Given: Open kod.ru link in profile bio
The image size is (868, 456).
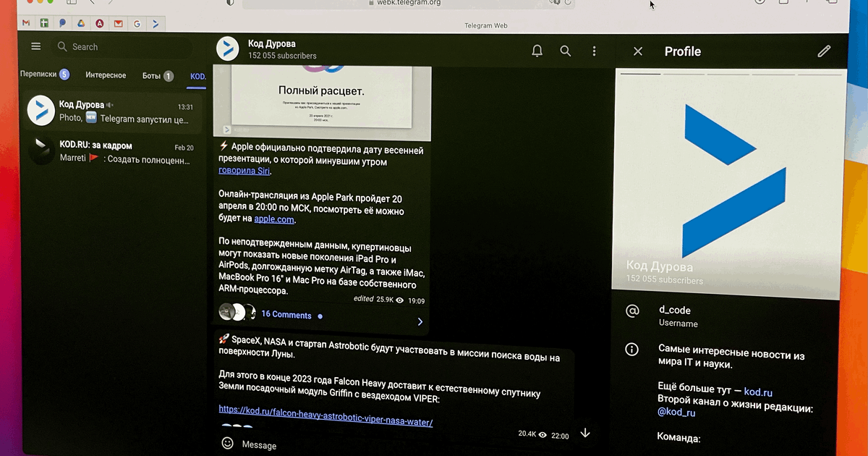Looking at the screenshot, I should [759, 392].
